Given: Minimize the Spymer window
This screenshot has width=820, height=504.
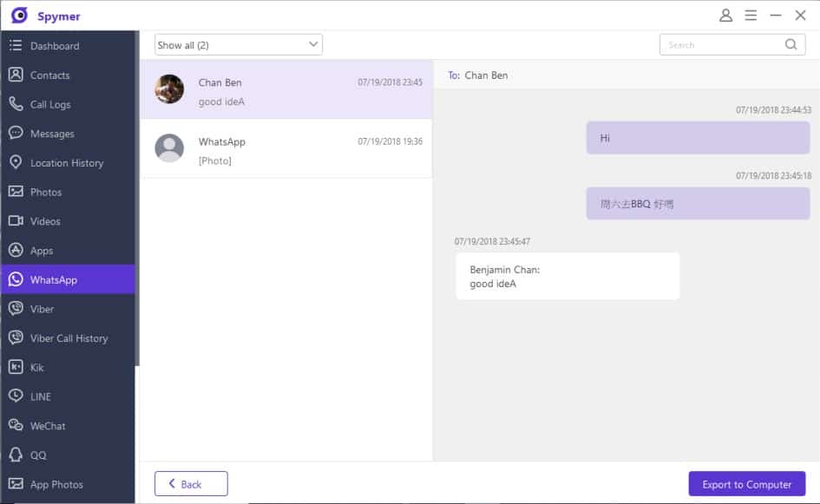Looking at the screenshot, I should pyautogui.click(x=776, y=15).
